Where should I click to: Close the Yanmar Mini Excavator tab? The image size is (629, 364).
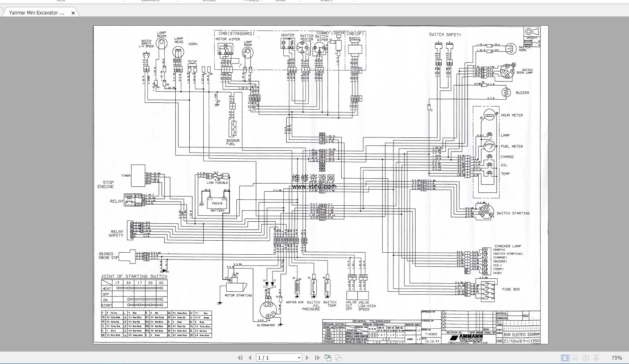[x=73, y=13]
